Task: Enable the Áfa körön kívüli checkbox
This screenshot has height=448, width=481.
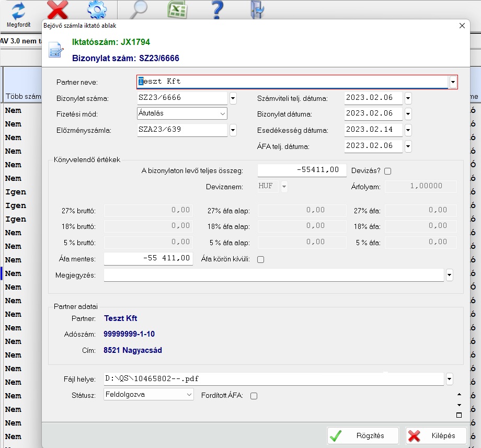Action: [x=260, y=259]
